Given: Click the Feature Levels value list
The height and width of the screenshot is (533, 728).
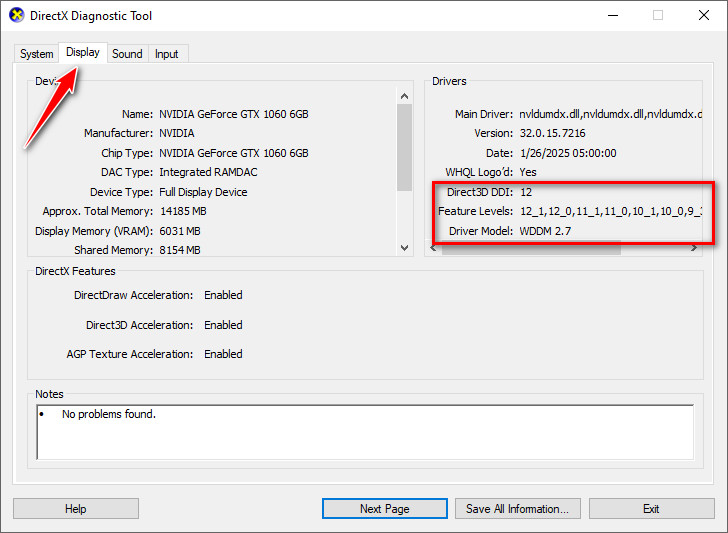Looking at the screenshot, I should pyautogui.click(x=610, y=211).
